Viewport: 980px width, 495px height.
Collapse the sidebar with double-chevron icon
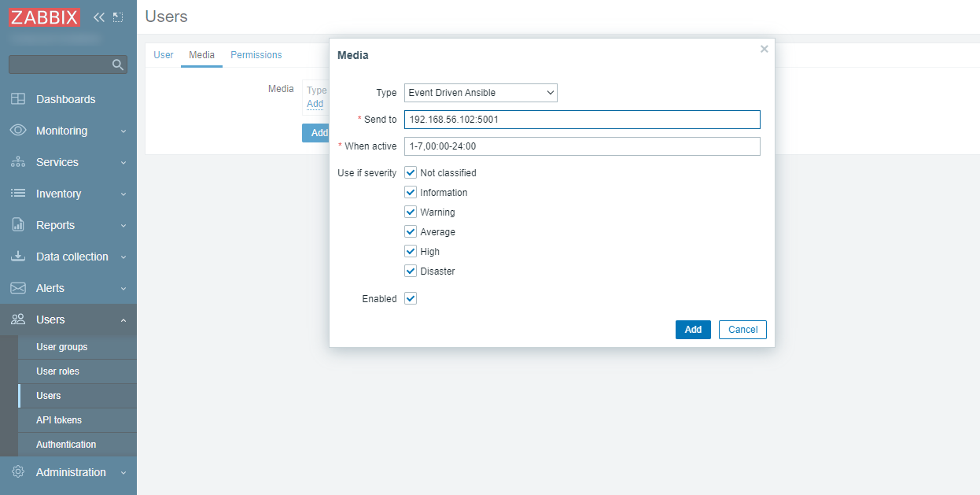pyautogui.click(x=99, y=17)
